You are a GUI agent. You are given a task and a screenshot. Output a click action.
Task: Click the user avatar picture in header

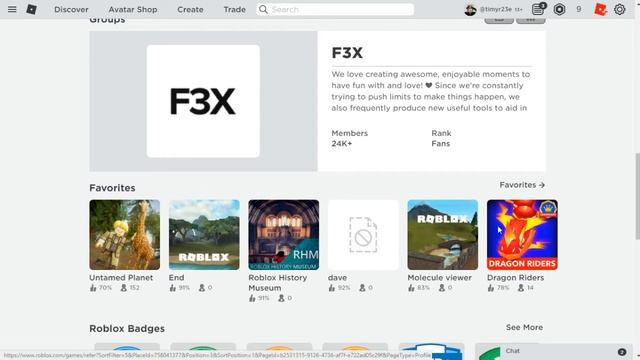(470, 9)
